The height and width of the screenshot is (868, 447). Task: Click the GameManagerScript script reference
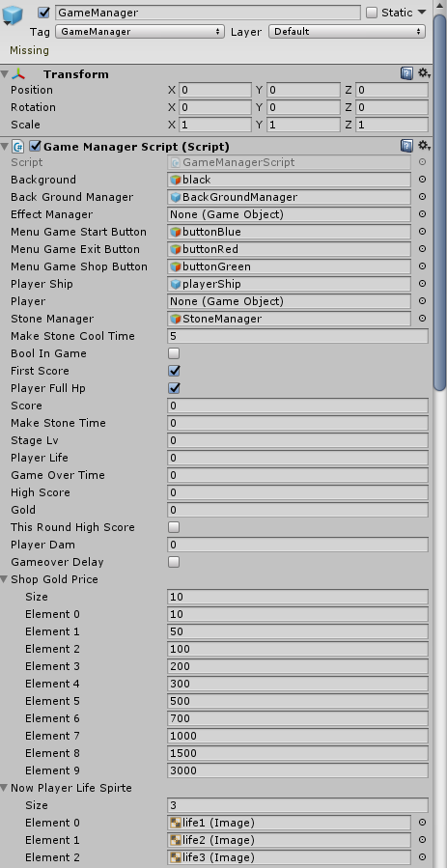coord(289,162)
